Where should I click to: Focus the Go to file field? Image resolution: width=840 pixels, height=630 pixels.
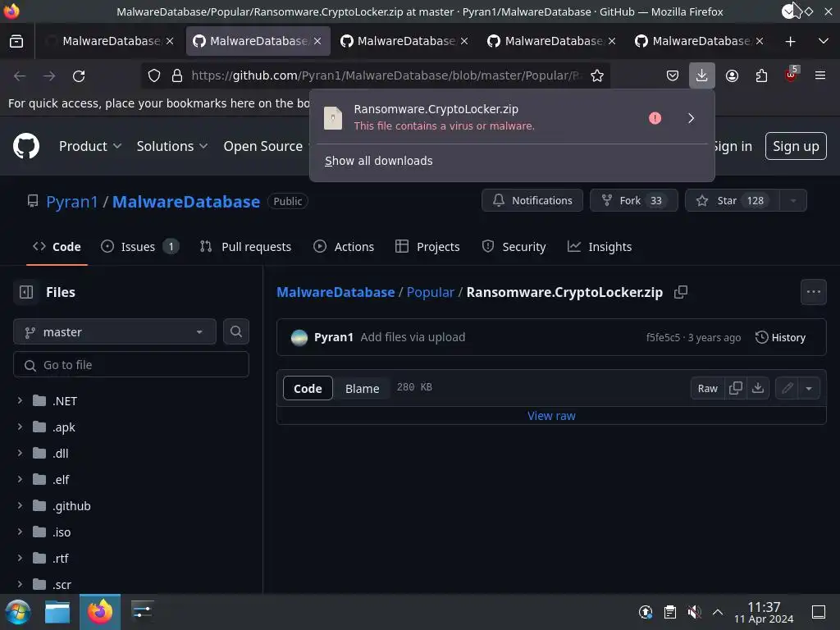[x=131, y=365]
